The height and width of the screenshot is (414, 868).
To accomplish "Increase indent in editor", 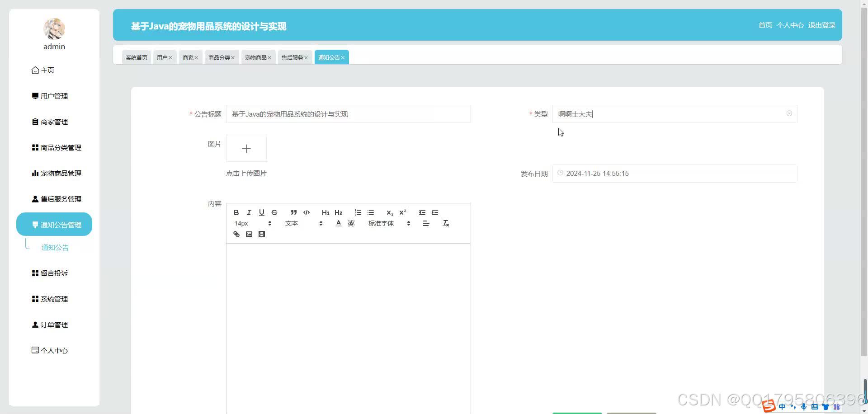I will [435, 212].
